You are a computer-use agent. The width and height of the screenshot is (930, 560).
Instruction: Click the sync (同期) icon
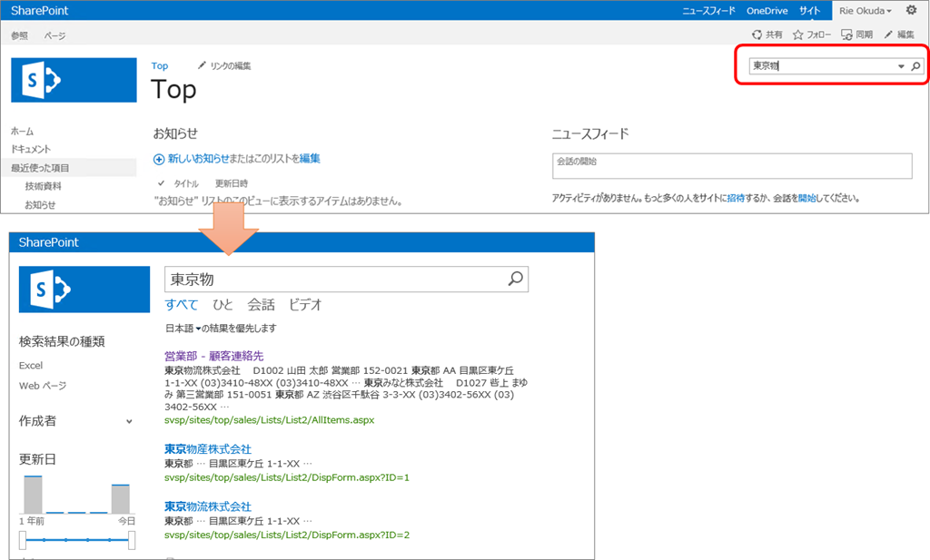pos(846,34)
